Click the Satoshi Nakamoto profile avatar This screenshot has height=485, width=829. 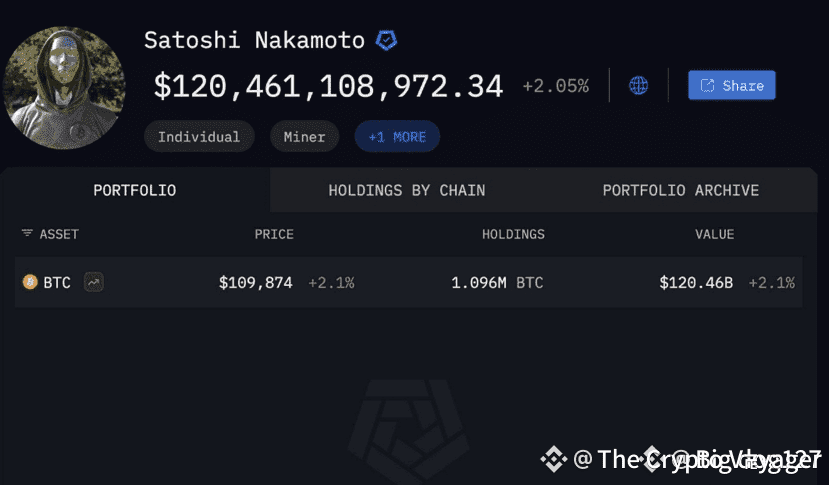tap(64, 87)
